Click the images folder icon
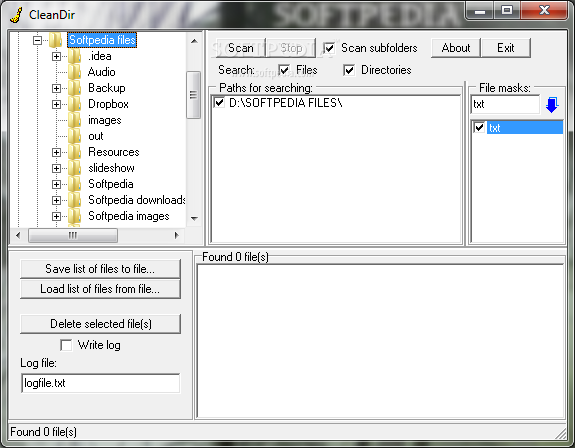 [x=75, y=120]
